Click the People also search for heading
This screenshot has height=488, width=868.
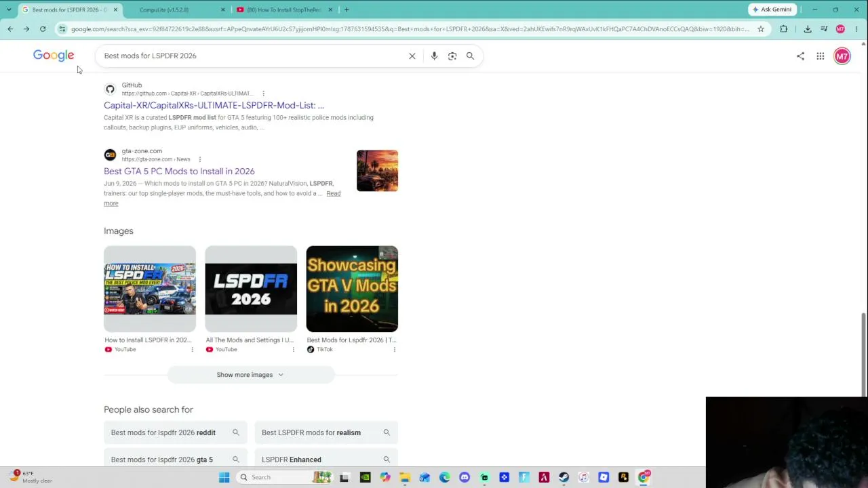point(149,409)
